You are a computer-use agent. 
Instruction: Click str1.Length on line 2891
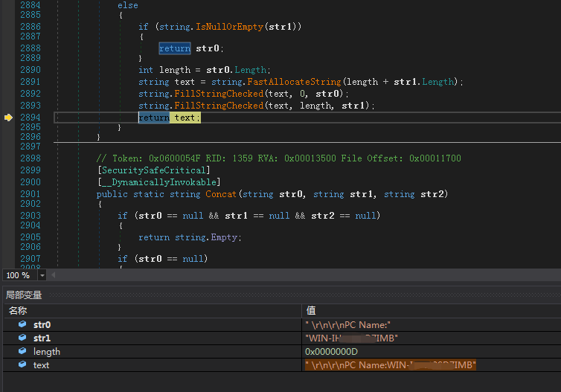coord(423,82)
